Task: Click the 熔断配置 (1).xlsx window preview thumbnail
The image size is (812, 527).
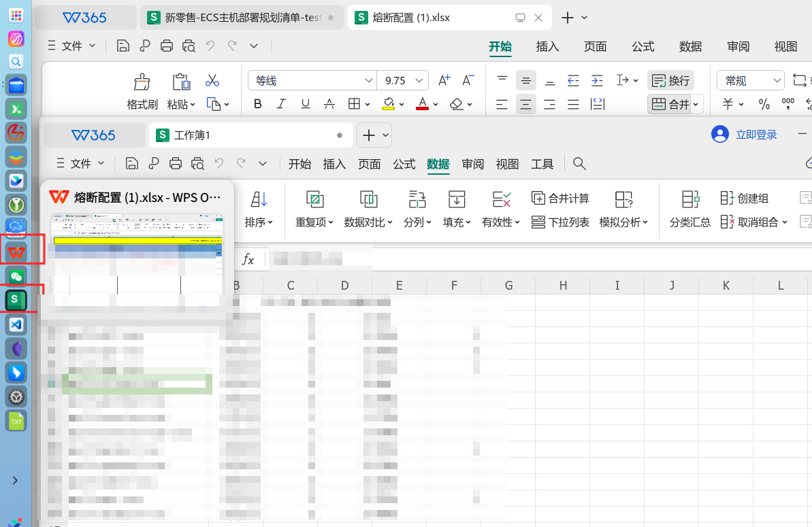Action: [x=137, y=254]
